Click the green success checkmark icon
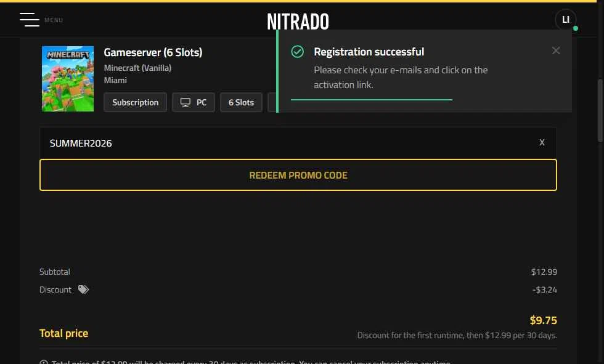This screenshot has width=604, height=364. coord(297,52)
